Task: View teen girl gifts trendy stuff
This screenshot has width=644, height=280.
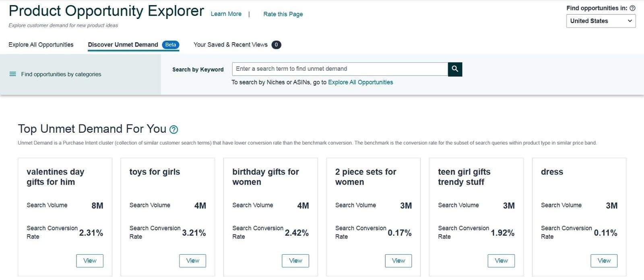Action: (x=501, y=261)
